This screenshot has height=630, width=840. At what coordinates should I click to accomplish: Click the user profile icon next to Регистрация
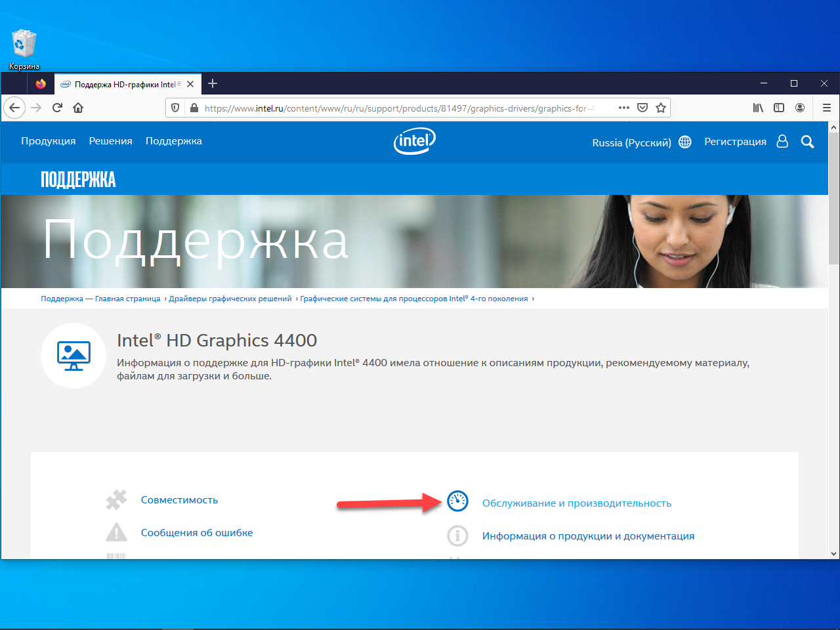click(782, 141)
